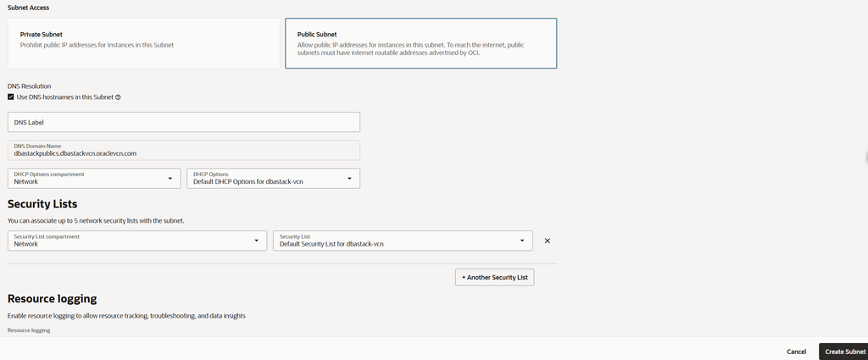Open help icon beside DNS hostnames option
The width and height of the screenshot is (868, 360).
tap(118, 97)
